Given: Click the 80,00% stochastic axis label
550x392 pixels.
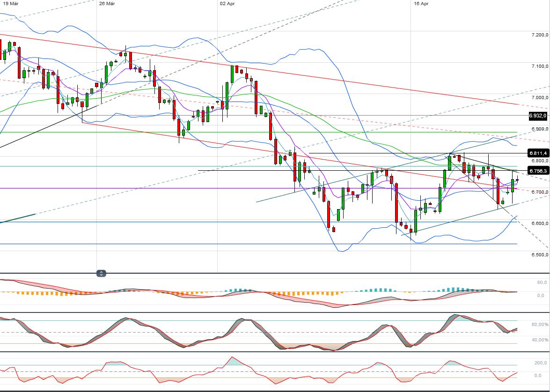Looking at the screenshot, I should (x=540, y=325).
